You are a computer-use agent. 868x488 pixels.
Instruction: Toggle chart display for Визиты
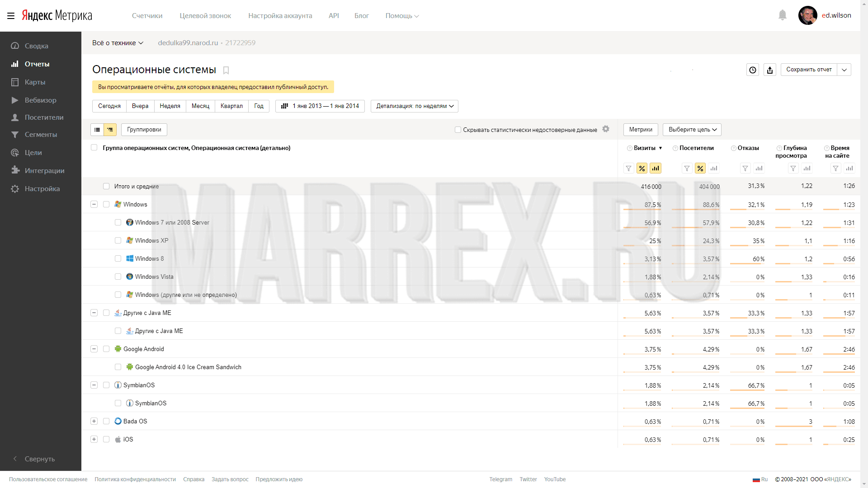point(656,169)
